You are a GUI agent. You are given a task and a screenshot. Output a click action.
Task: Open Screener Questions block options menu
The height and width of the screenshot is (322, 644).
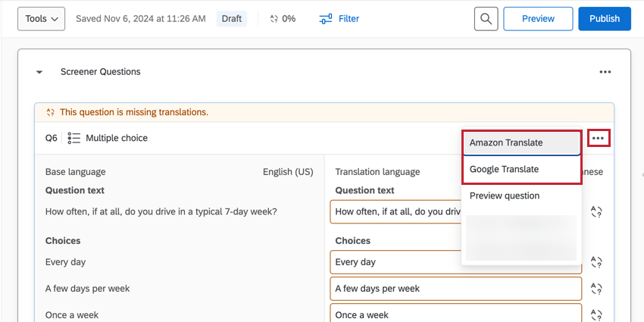[x=605, y=72]
